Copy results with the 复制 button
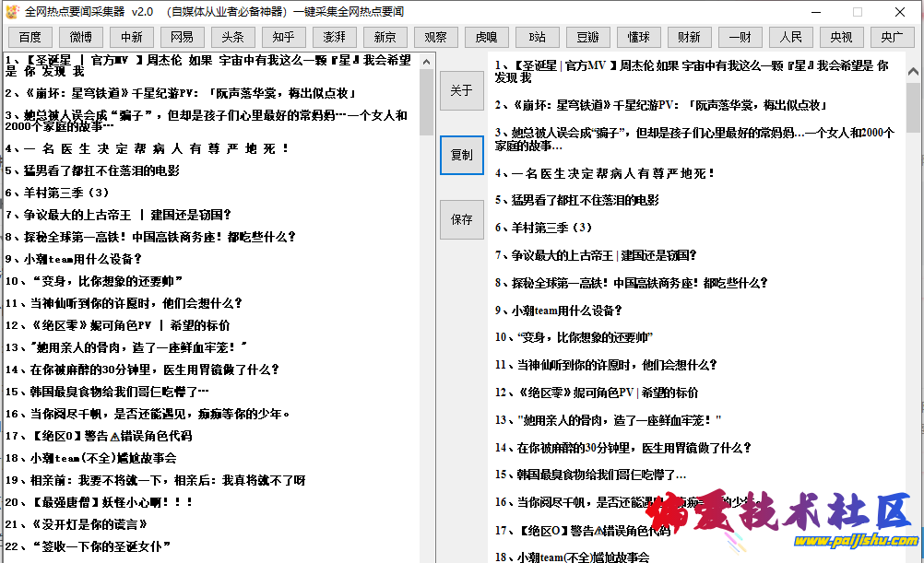The image size is (924, 563). [461, 155]
